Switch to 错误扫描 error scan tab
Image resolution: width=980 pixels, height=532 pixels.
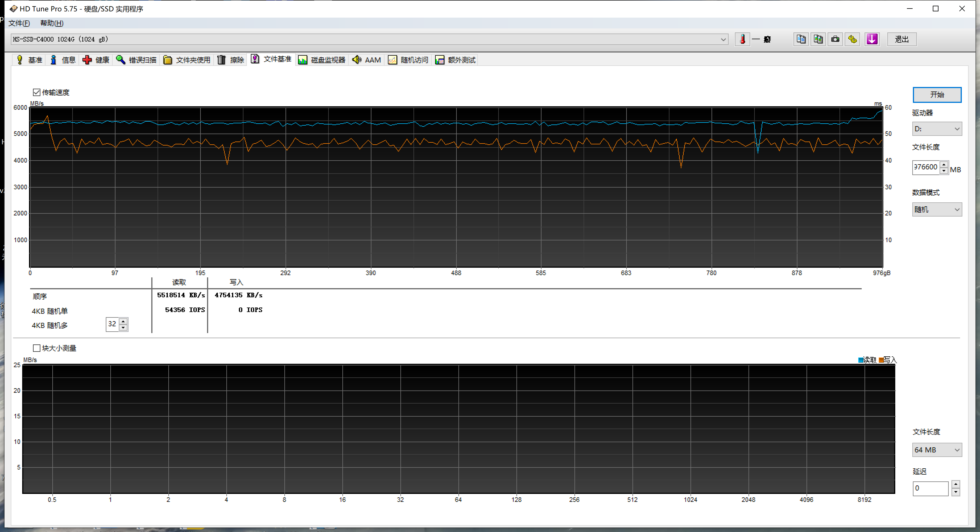136,60
